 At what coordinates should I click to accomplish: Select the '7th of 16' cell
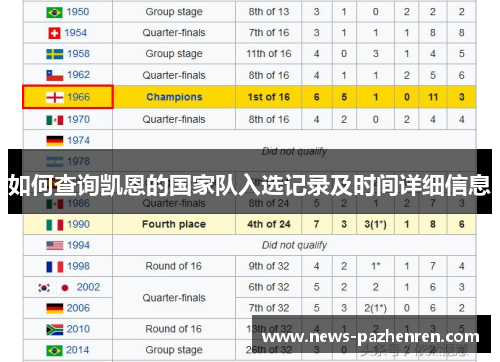pos(269,33)
